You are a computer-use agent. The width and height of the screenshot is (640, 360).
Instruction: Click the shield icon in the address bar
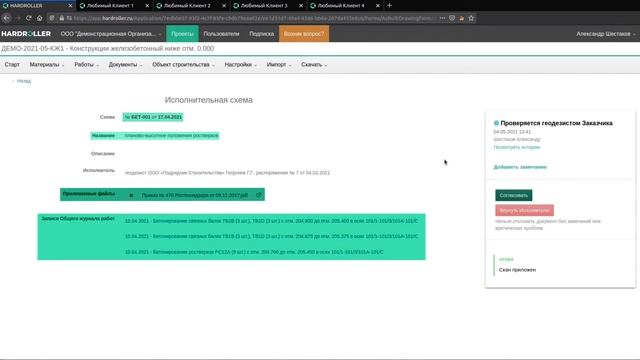click(452, 18)
